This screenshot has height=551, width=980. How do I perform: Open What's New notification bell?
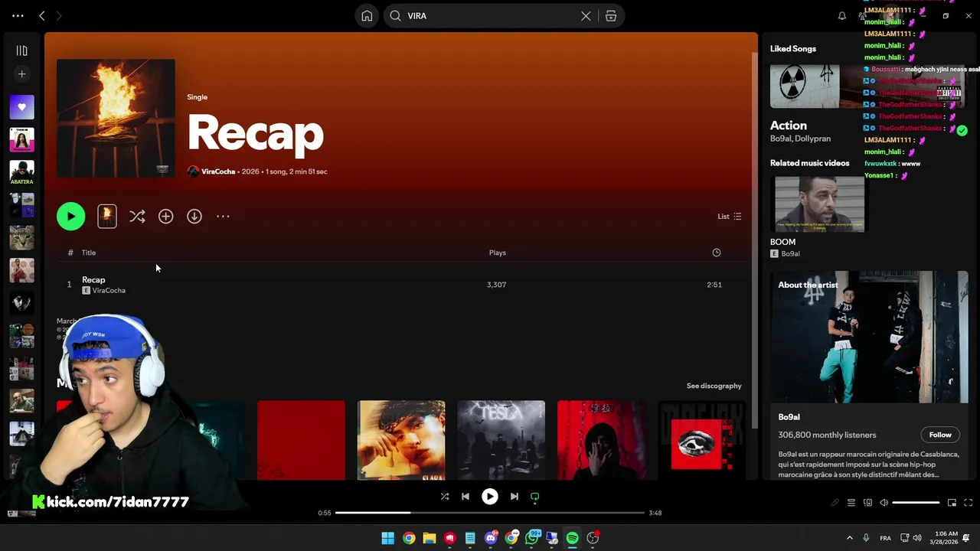(x=842, y=16)
